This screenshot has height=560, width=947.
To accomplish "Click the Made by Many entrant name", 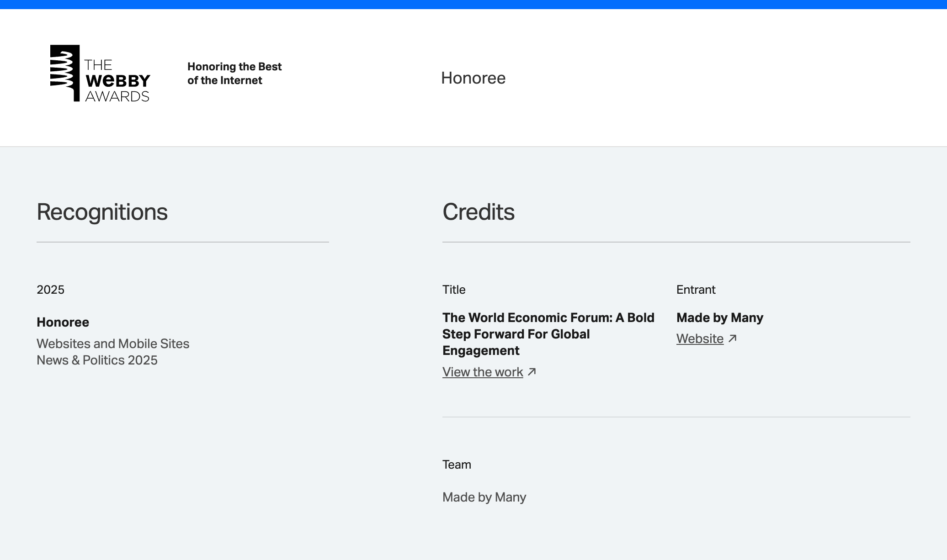I will 719,317.
